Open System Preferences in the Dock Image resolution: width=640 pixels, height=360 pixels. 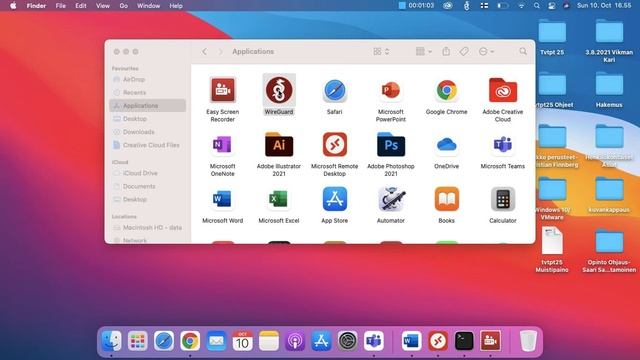coord(347,341)
